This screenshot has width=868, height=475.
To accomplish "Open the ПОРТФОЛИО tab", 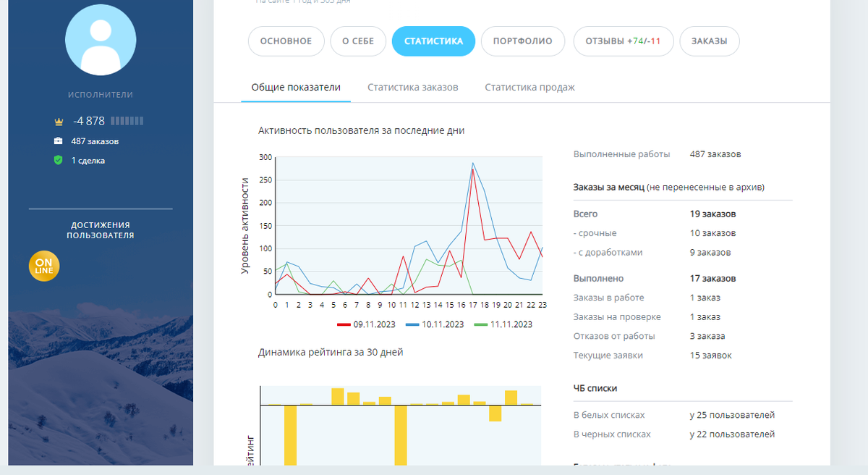I will click(522, 41).
